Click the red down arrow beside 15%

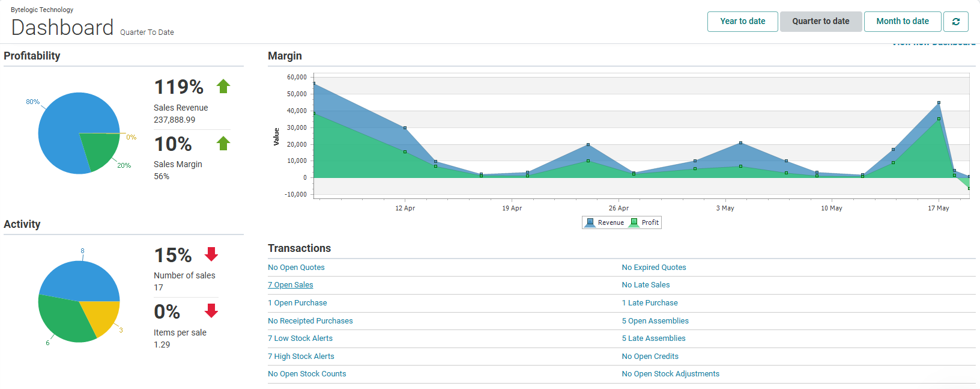(211, 254)
